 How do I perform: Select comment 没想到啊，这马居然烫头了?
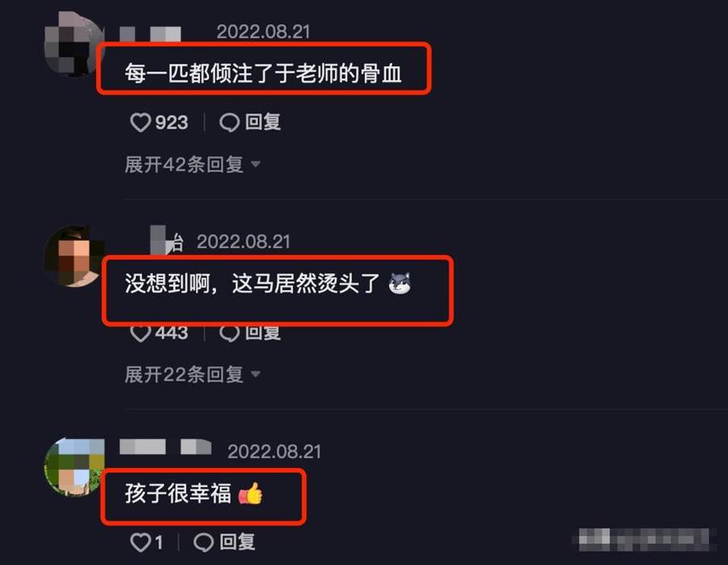click(252, 284)
